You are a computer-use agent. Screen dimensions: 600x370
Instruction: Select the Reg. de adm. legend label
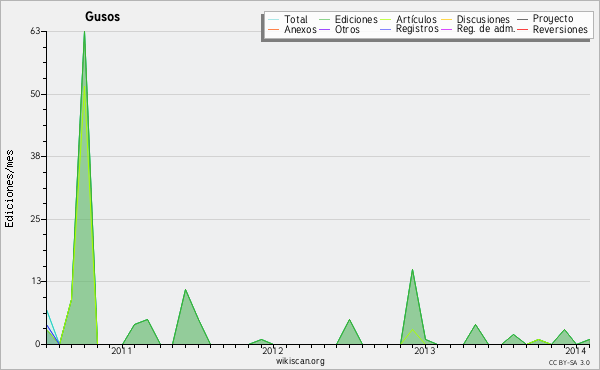tap(486, 29)
